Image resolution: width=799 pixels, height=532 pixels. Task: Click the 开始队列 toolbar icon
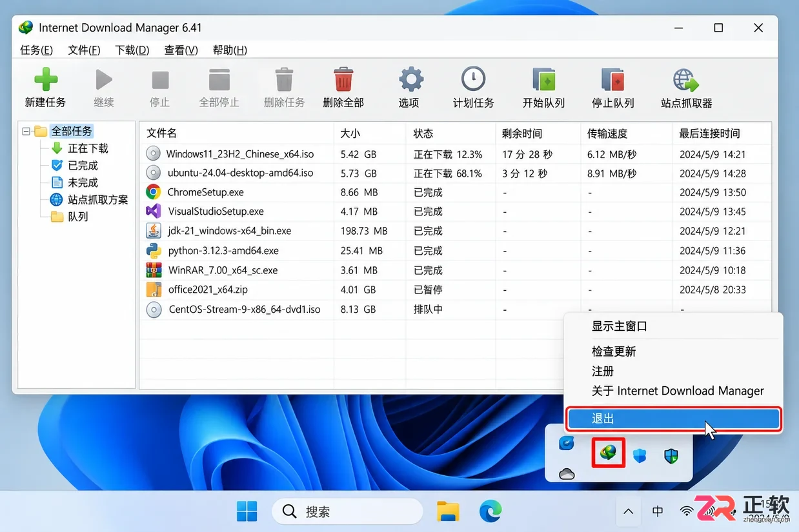pos(543,79)
